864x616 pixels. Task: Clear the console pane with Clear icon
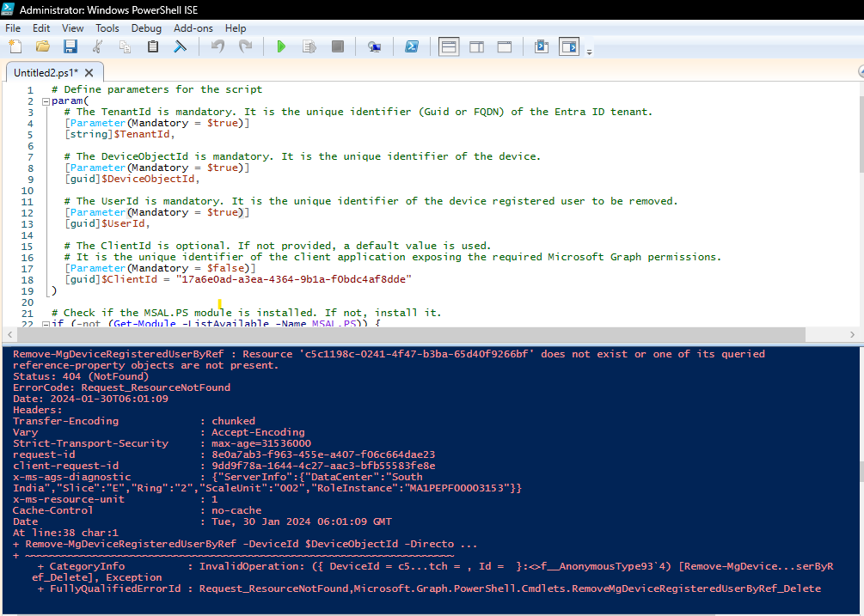click(181, 46)
